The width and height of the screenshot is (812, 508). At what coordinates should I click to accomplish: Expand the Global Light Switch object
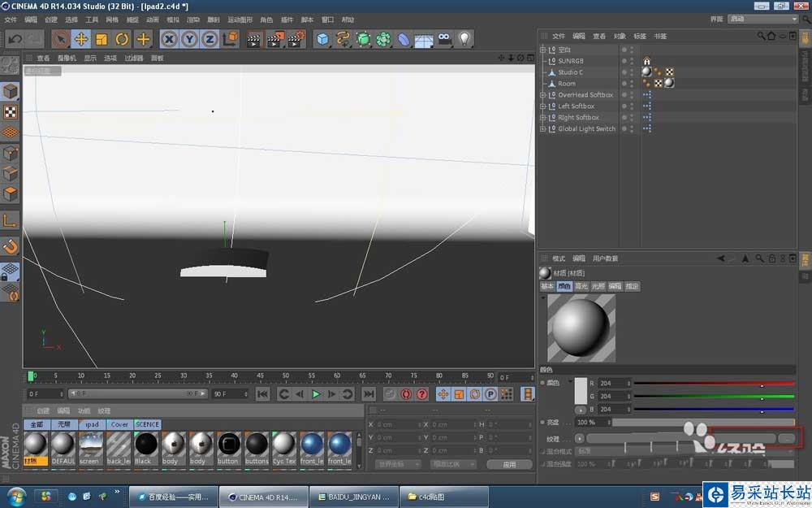tap(543, 128)
